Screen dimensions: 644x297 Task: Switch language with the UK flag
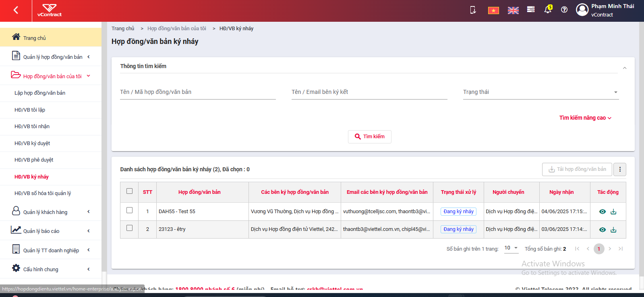[x=513, y=10]
